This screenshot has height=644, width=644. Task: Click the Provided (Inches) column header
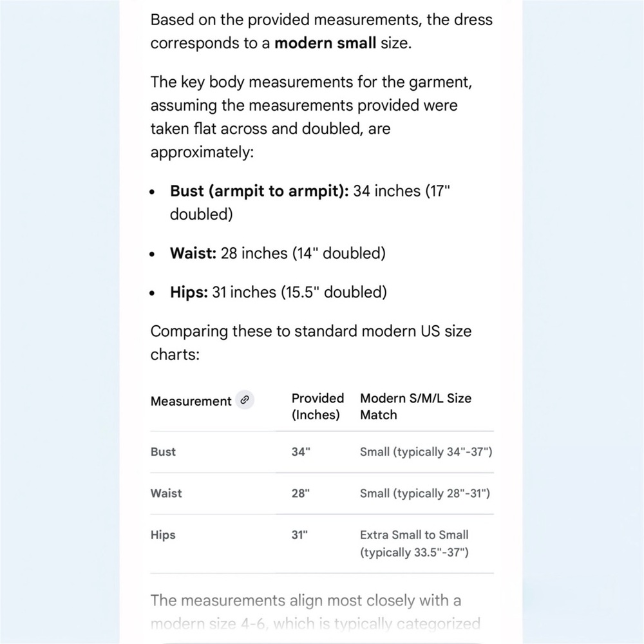(x=317, y=406)
